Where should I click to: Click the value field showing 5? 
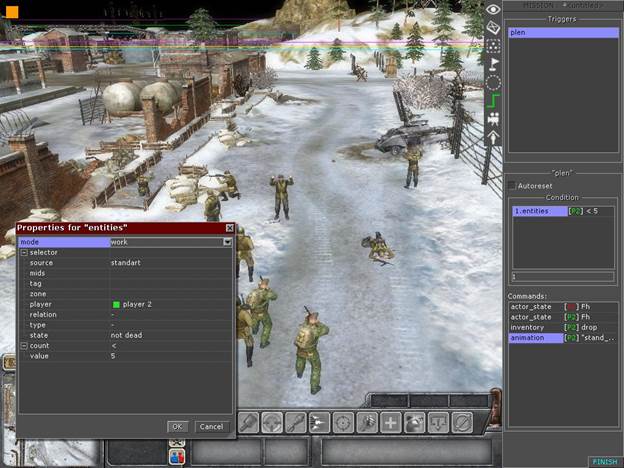pyautogui.click(x=170, y=356)
